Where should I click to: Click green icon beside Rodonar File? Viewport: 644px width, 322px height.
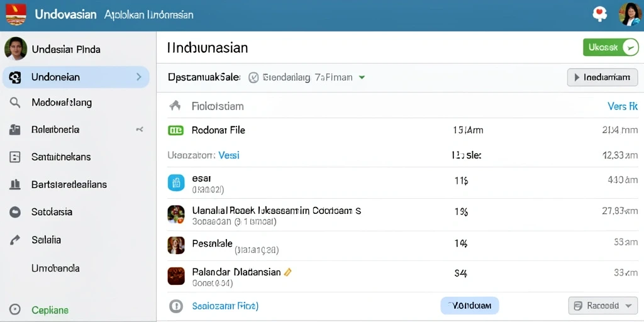176,131
